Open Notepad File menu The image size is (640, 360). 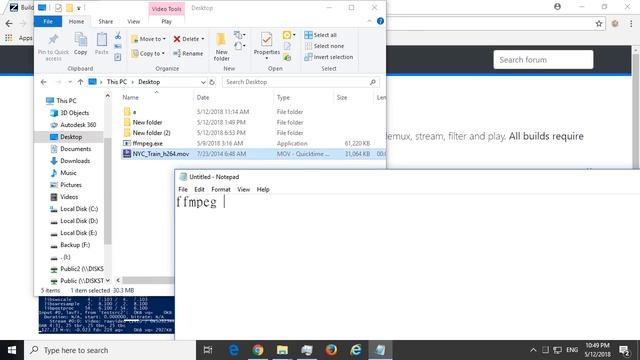tap(183, 189)
